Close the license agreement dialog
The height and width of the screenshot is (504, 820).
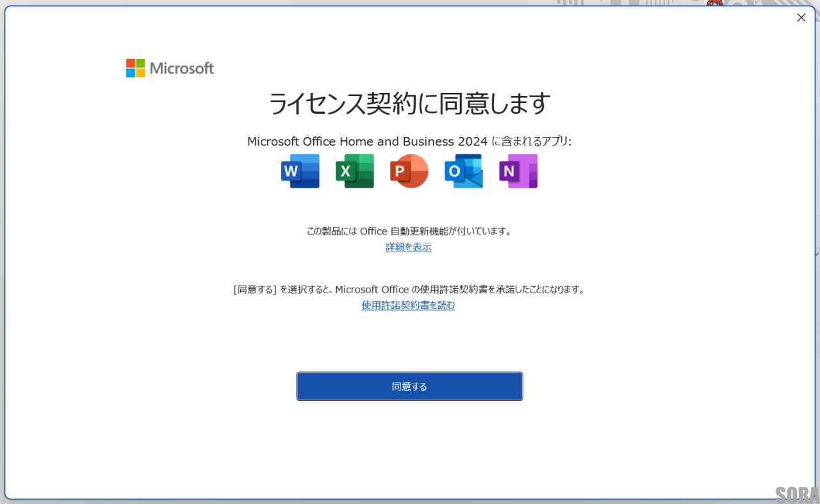click(801, 18)
